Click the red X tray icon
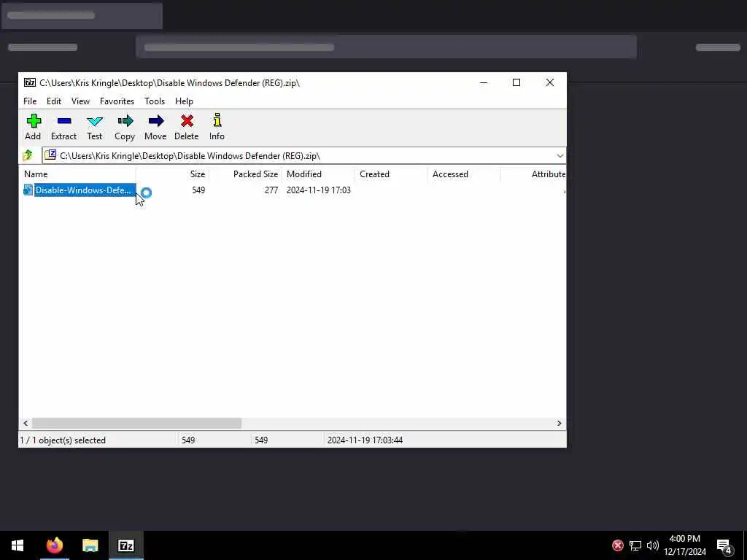 (x=617, y=545)
